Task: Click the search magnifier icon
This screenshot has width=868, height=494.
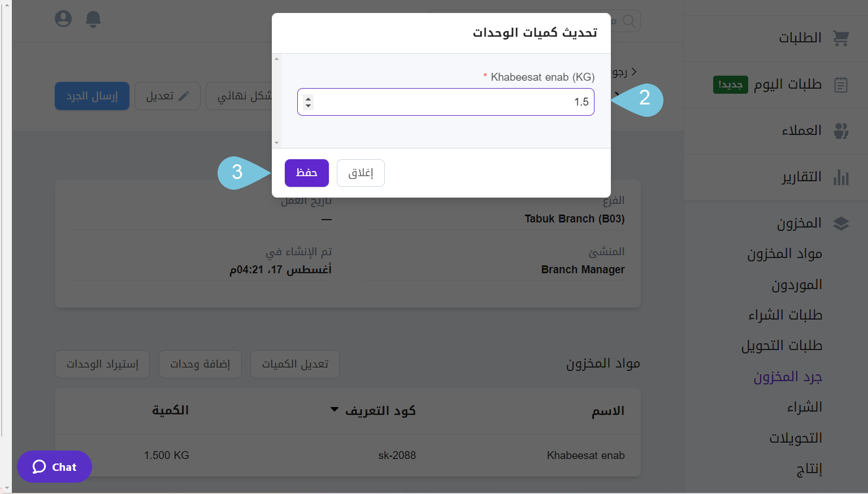Action: pyautogui.click(x=629, y=21)
